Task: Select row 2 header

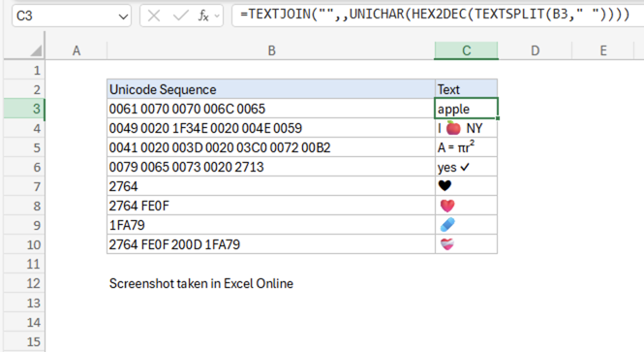Action: tap(24, 89)
